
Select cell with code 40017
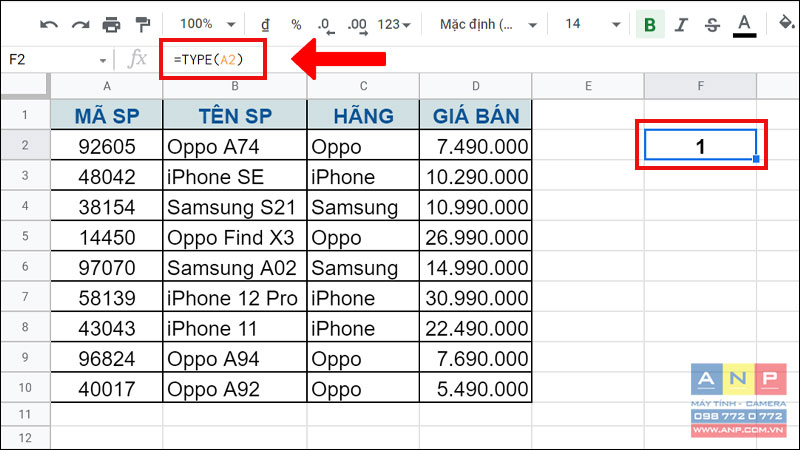pos(107,388)
